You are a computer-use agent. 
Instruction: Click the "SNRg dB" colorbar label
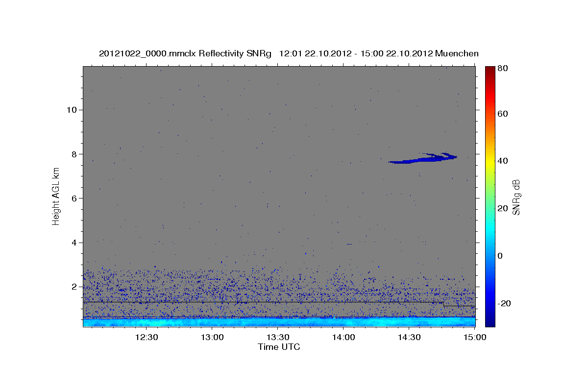[x=516, y=197]
